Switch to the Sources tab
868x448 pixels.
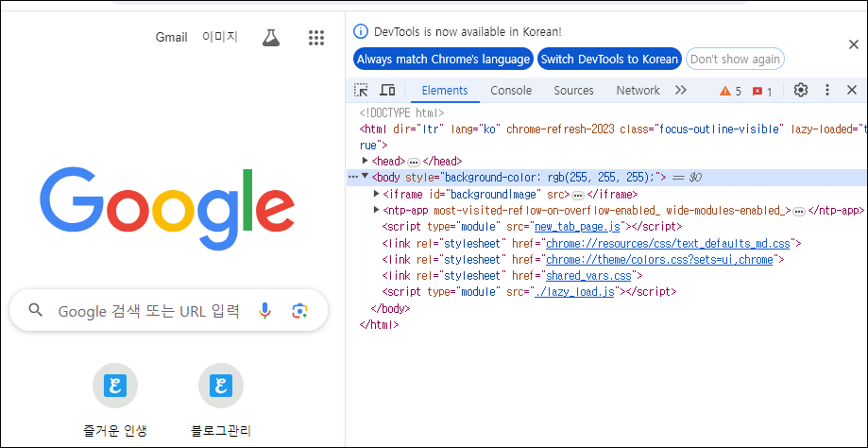573,91
